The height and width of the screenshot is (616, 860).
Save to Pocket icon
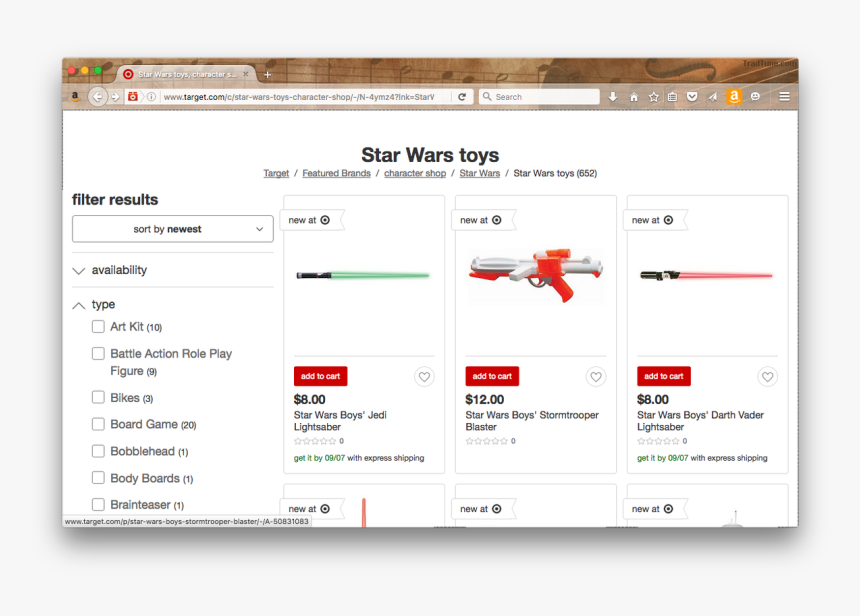[692, 97]
